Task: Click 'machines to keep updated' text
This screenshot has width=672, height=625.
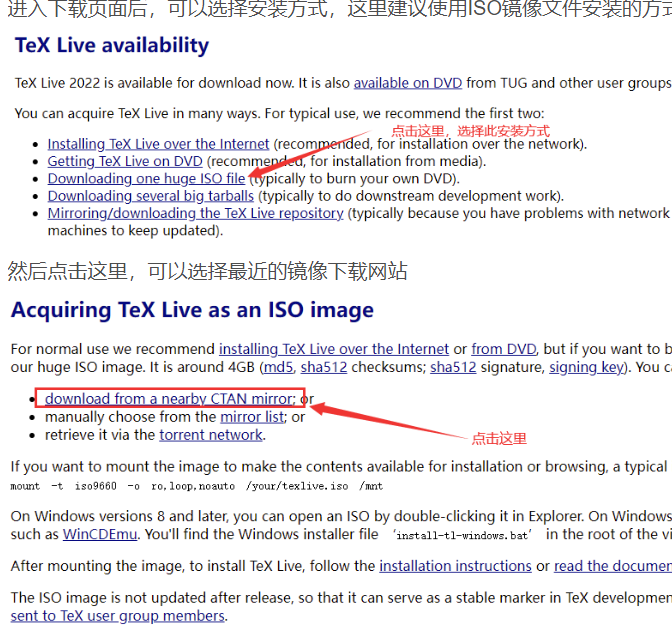Action: (x=135, y=231)
